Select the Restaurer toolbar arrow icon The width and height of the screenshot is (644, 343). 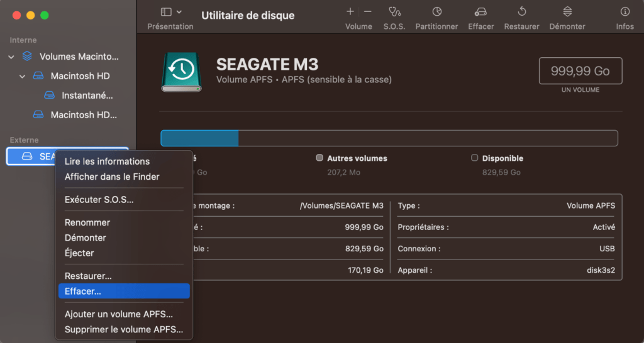pos(521,11)
